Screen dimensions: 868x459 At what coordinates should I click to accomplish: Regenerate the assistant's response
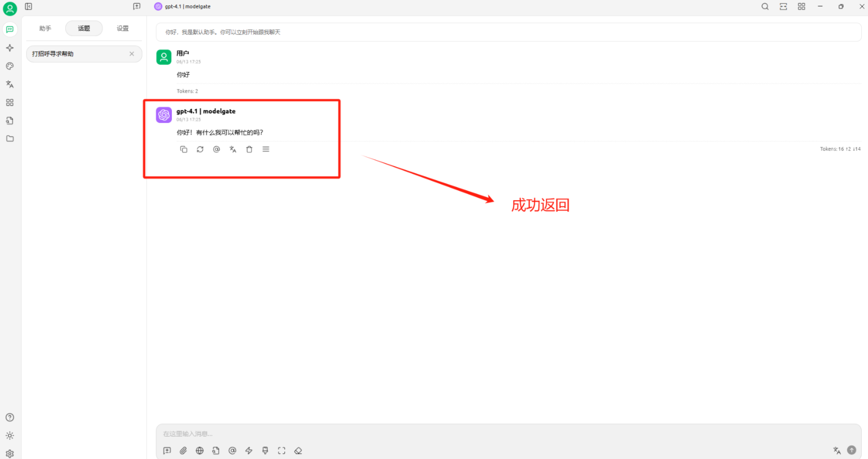[x=200, y=150]
